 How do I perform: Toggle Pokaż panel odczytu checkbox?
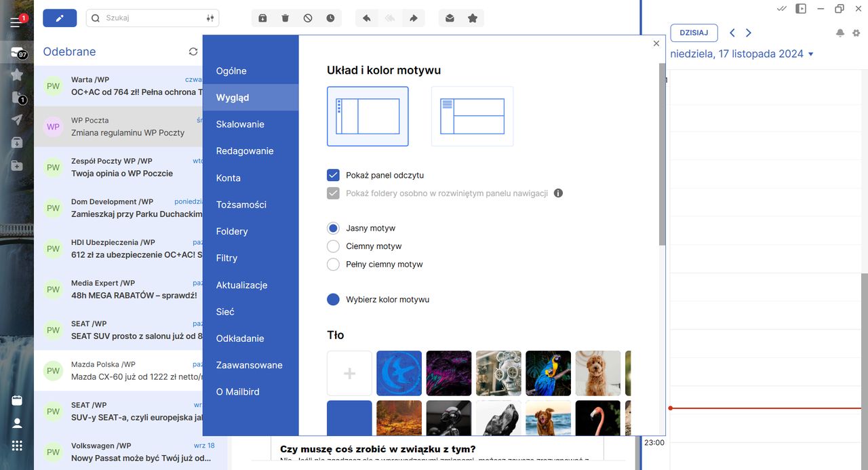pos(333,175)
